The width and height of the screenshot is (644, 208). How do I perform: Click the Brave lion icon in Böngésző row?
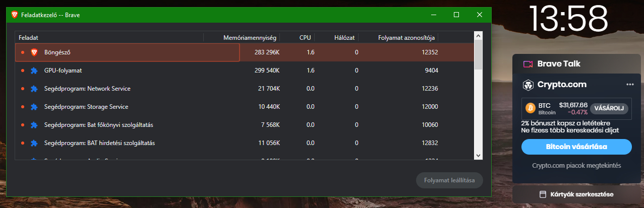(x=34, y=52)
